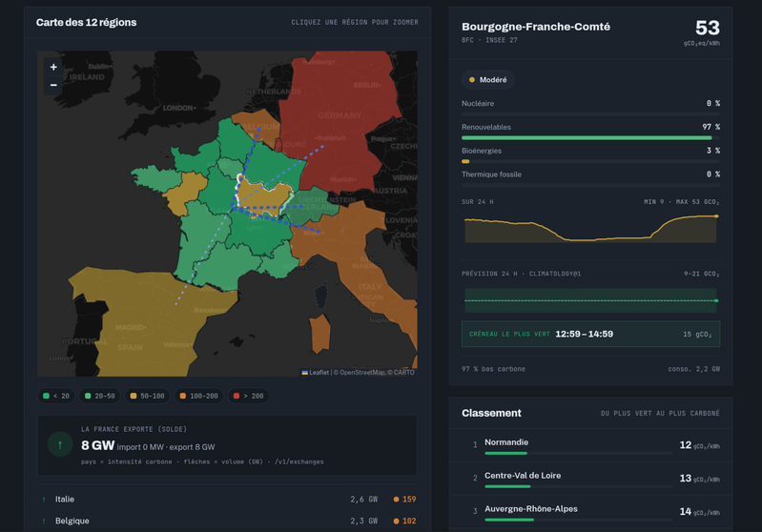Click the up arrow icon beside Belgique
Image resolution: width=762 pixels, height=532 pixels.
(x=44, y=522)
